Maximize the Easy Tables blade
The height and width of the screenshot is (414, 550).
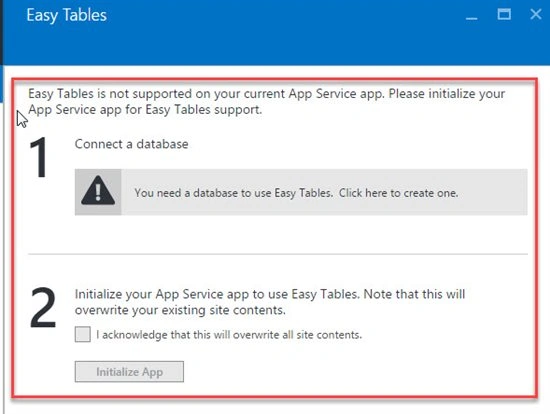tap(504, 14)
